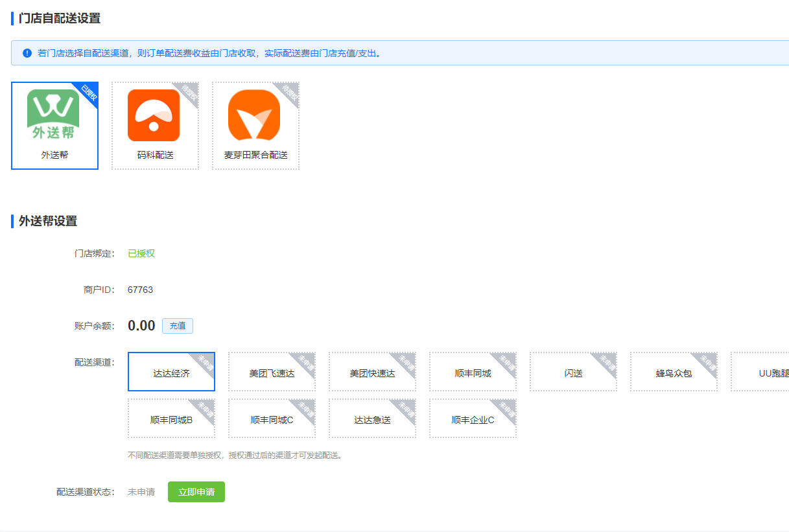789x532 pixels.
Task: Choose the 闪送 channel card
Action: click(573, 372)
